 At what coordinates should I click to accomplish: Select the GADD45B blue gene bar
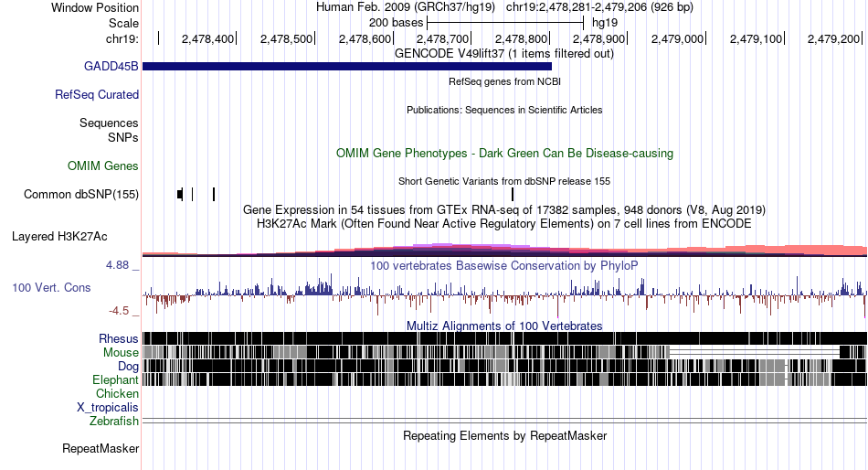pos(347,67)
